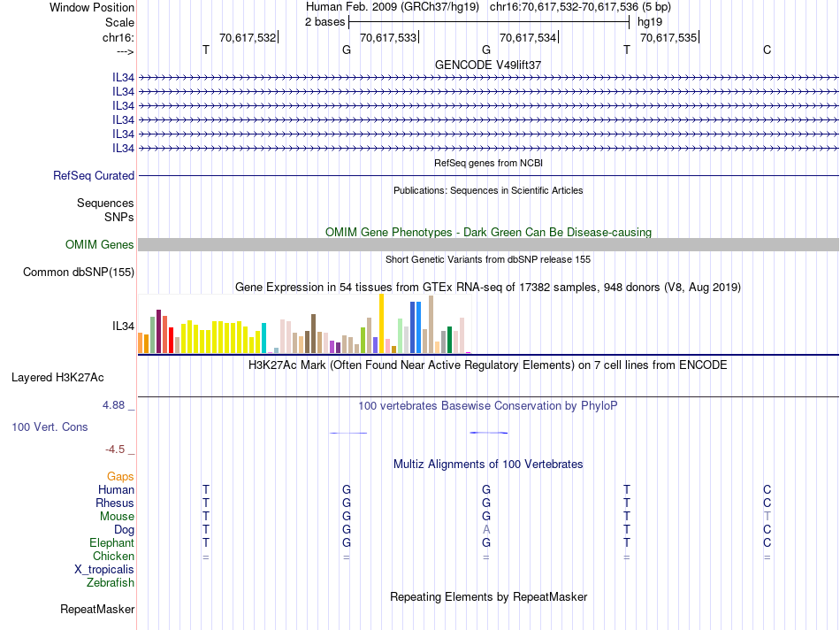Viewport: 840px width, 630px height.
Task: Open the H3K27Ac Mark track title
Action: coord(488,365)
